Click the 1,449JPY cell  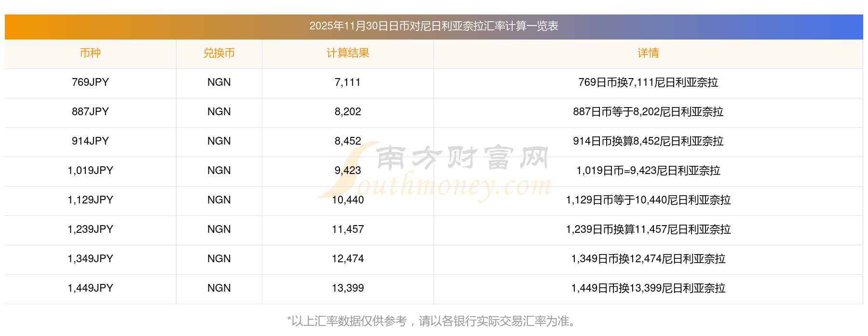(90, 288)
